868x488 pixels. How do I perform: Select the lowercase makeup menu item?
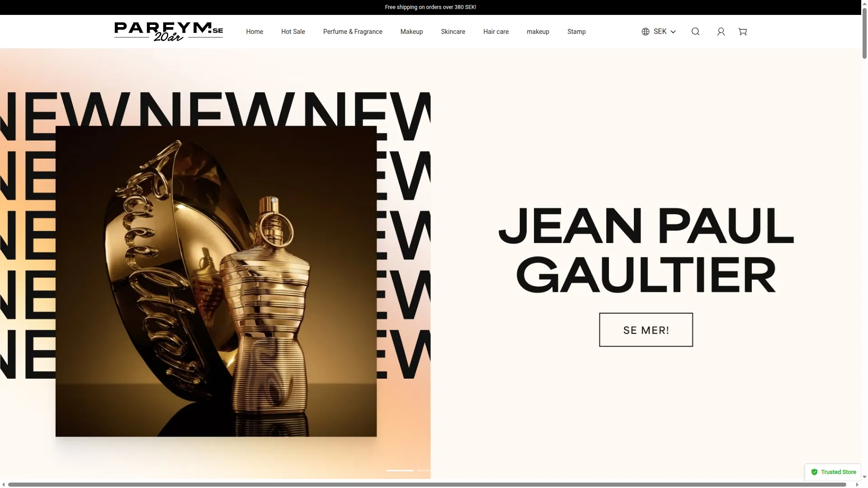(538, 32)
